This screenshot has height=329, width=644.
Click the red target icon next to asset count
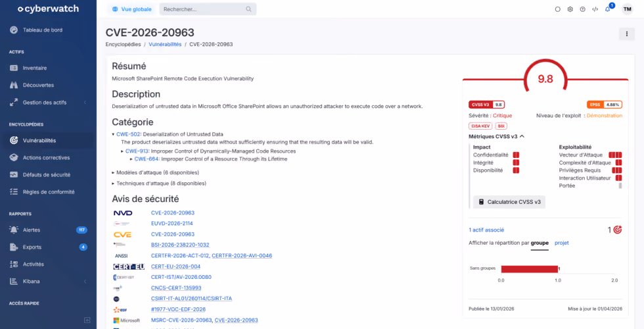(617, 230)
